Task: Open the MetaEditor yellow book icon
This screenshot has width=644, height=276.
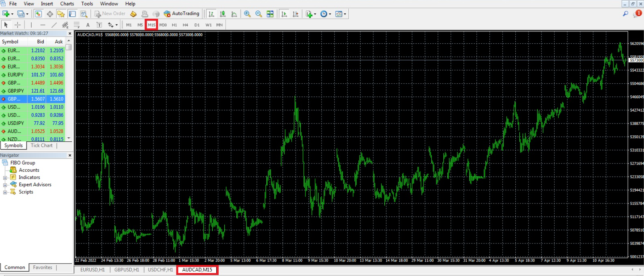Action: [133, 14]
